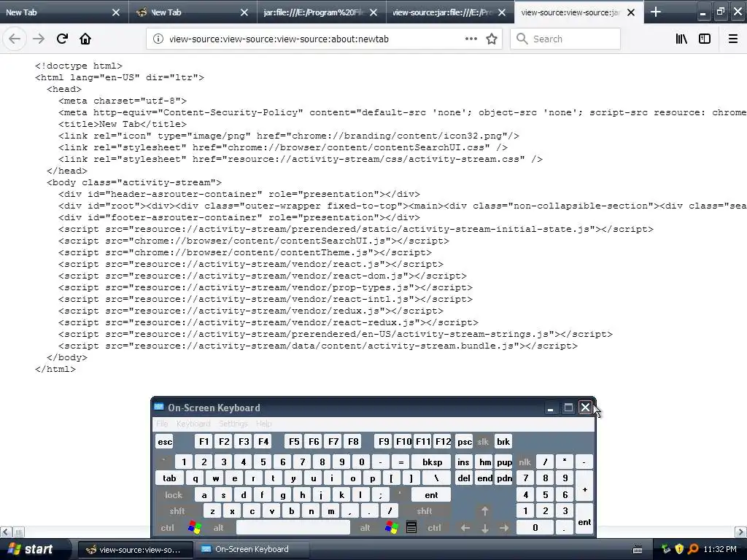Image resolution: width=747 pixels, height=560 pixels.
Task: Open Keyboard menu in On-Screen Keyboard
Action: [x=193, y=424]
